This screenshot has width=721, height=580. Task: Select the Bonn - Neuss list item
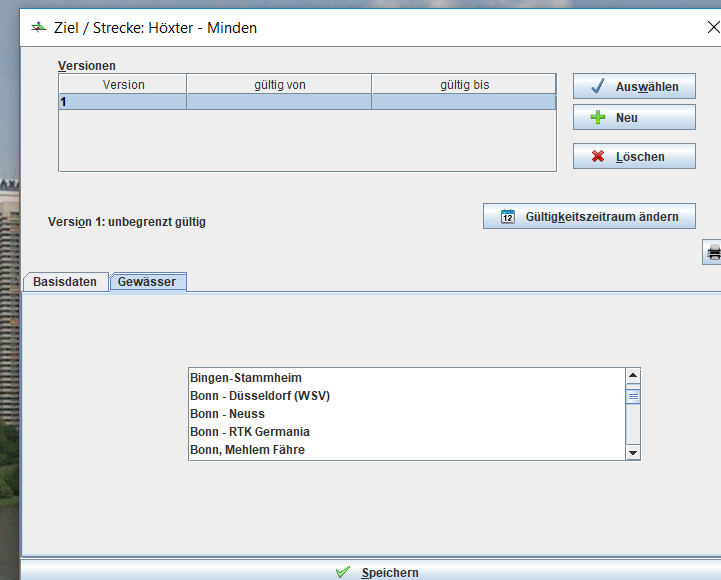(227, 414)
